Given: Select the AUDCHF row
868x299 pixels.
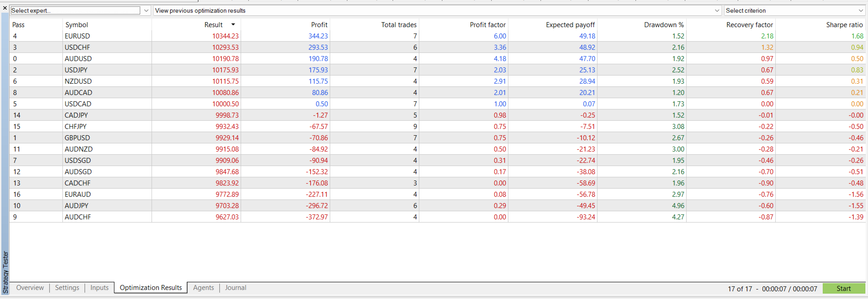Looking at the screenshot, I should point(437,217).
